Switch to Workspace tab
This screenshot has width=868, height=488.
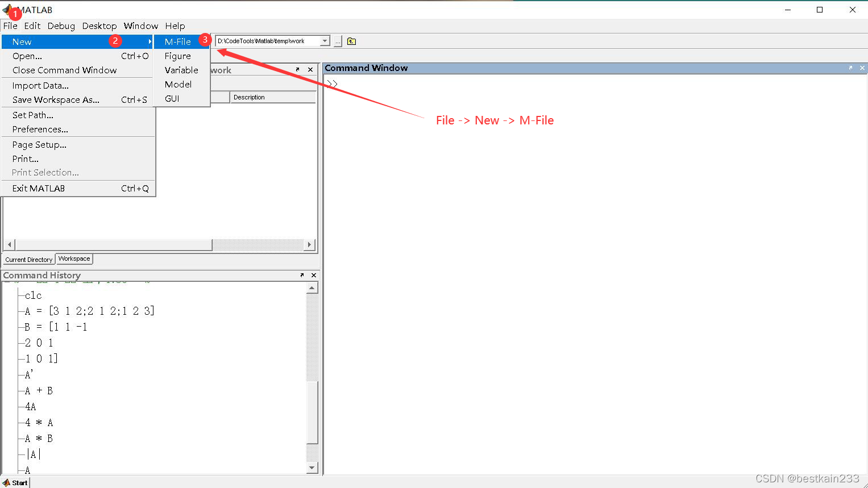coord(74,258)
